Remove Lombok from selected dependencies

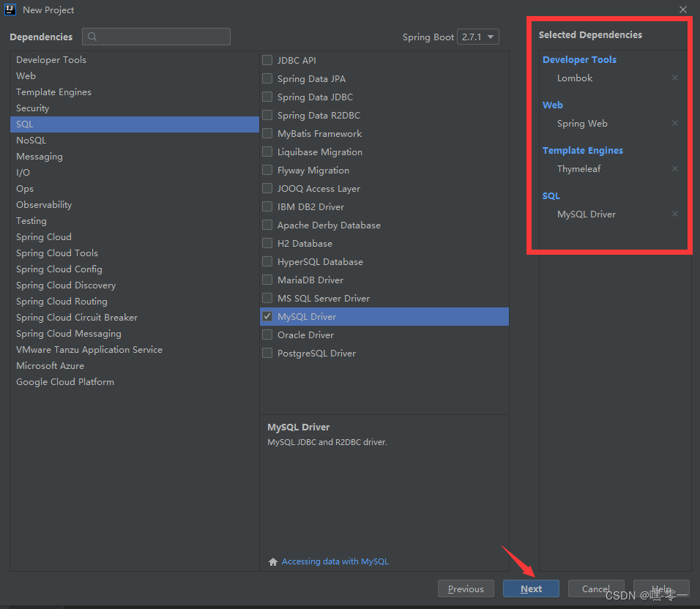point(674,78)
